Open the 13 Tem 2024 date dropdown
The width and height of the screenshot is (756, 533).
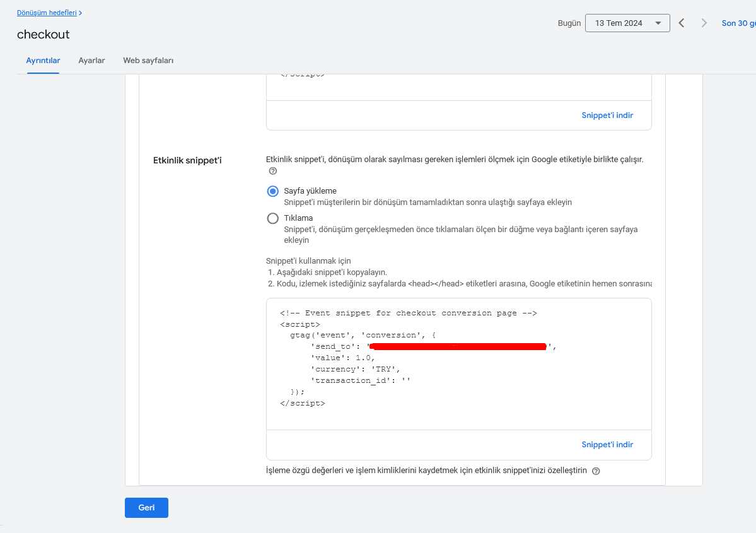click(627, 23)
